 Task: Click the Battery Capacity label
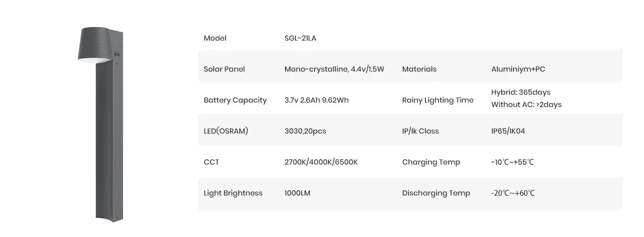235,100
